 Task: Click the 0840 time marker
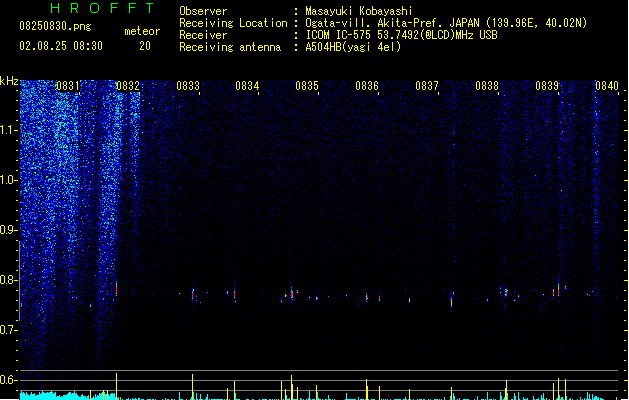coord(607,85)
